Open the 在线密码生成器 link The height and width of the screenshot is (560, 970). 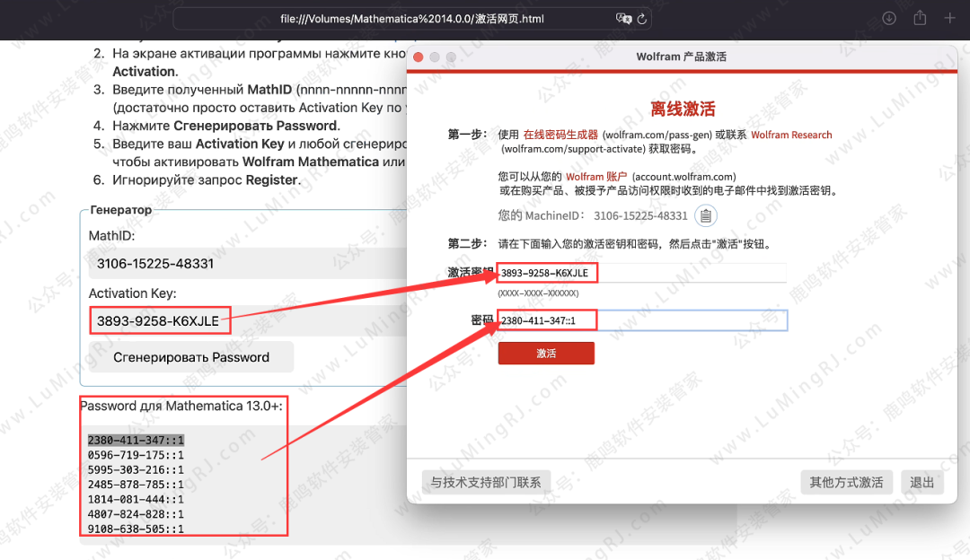tap(560, 135)
